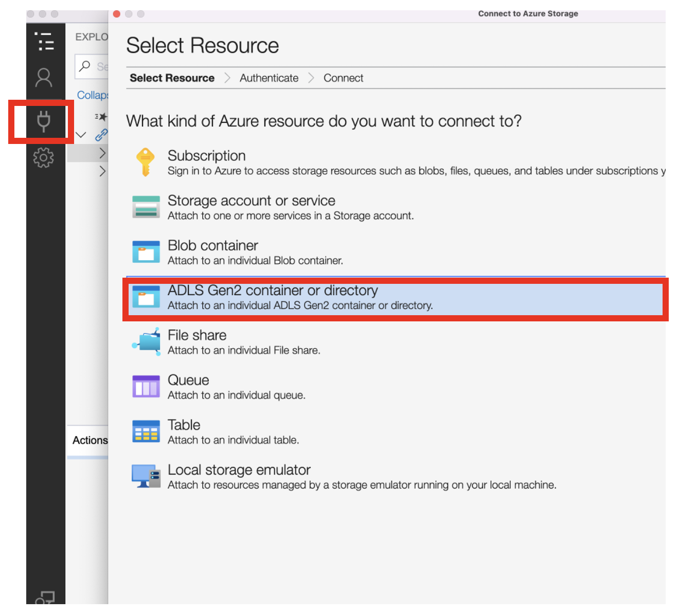
Task: Click the EXPLORER panel header label
Action: [92, 37]
